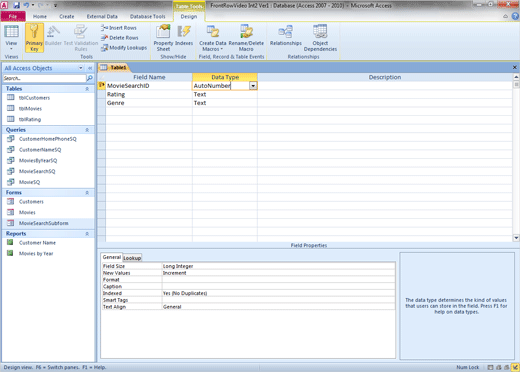This screenshot has width=520, height=372.
Task: Show Object Dependencies
Action: tap(320, 38)
